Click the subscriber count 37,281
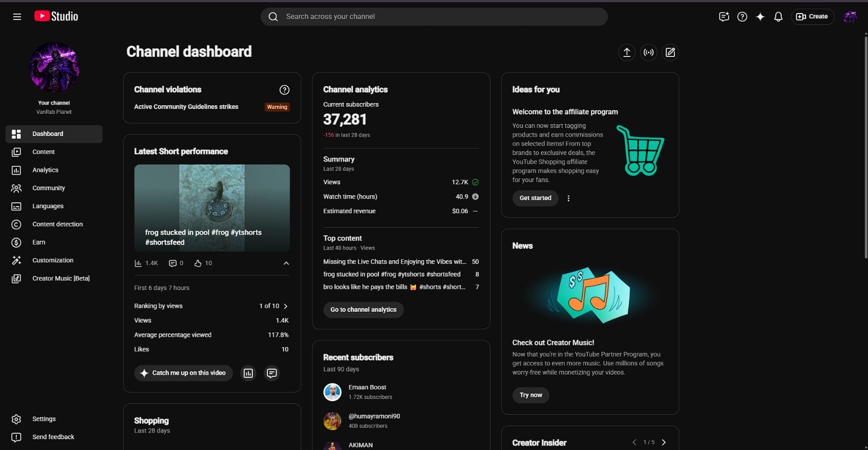 [345, 120]
